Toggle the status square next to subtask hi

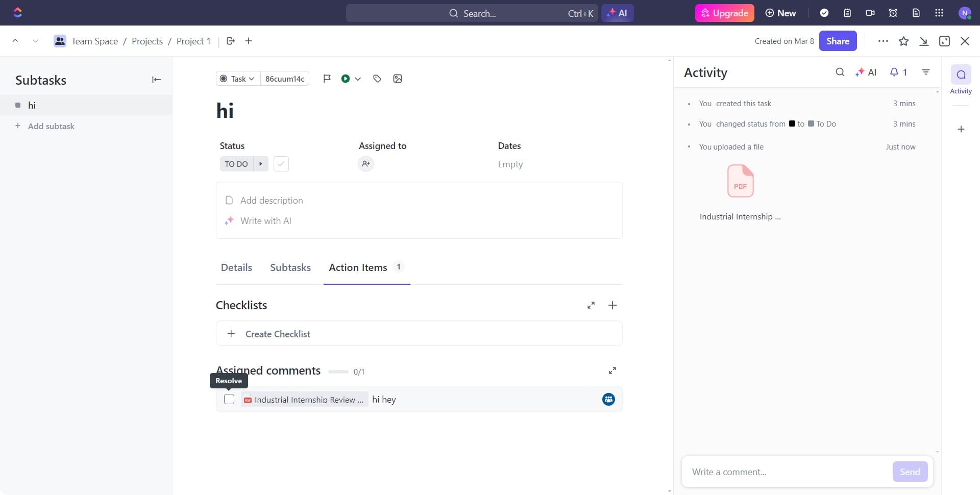pos(18,105)
